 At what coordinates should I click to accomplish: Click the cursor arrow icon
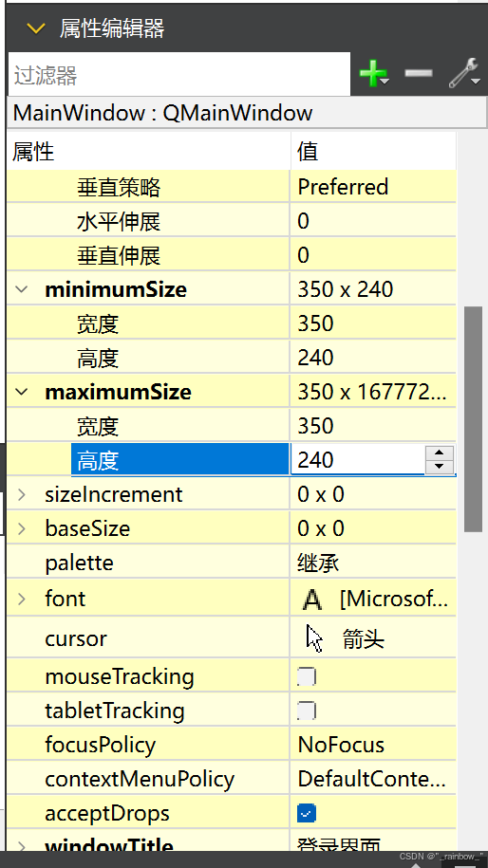(314, 637)
